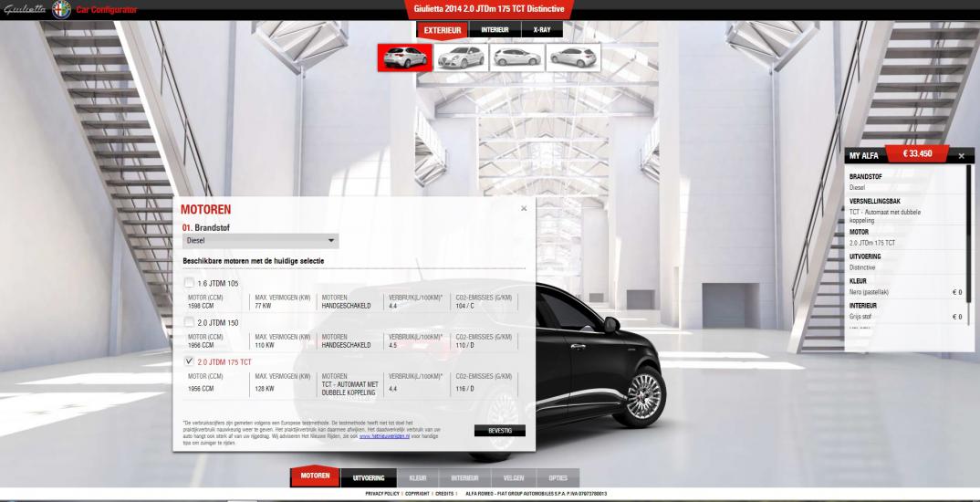Click the Copyright footer link
The image size is (980, 502).
coord(417,494)
